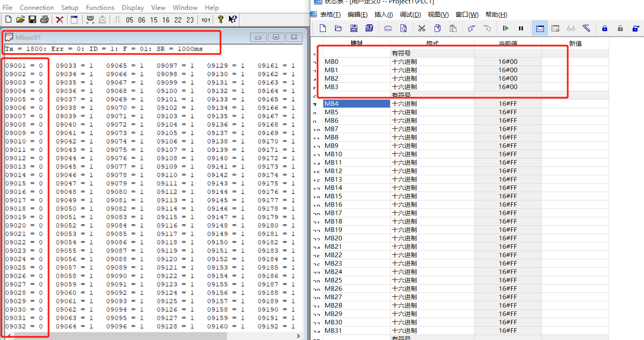Open the 插入(I) menu
This screenshot has width=644, height=340.
(x=383, y=15)
